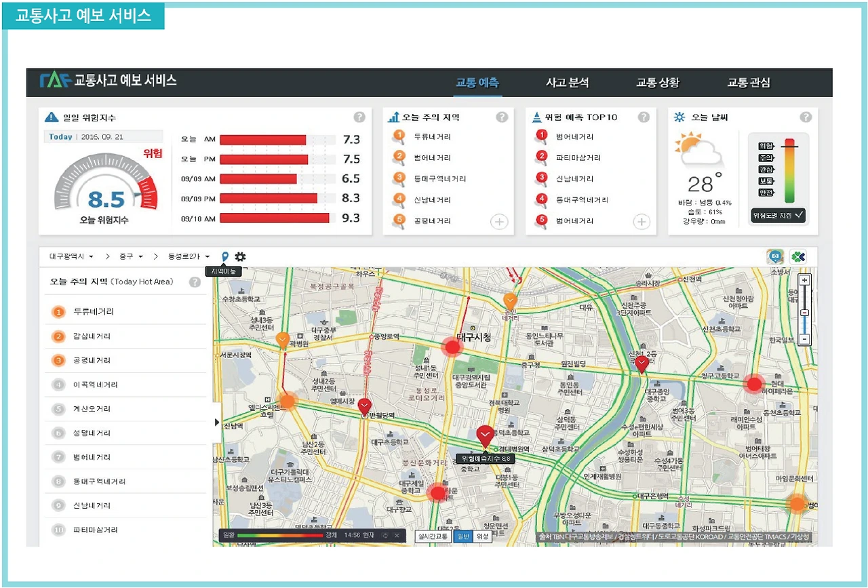Click the RAF 교통사고 예보 서비스 logo
The image size is (868, 588).
(x=108, y=80)
